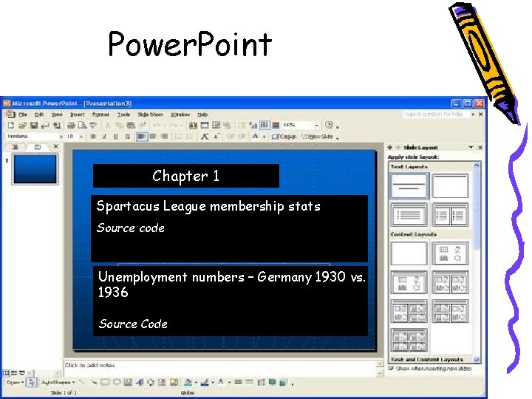This screenshot has height=399, width=532.
Task: Open the Insert menu
Action: click(78, 115)
